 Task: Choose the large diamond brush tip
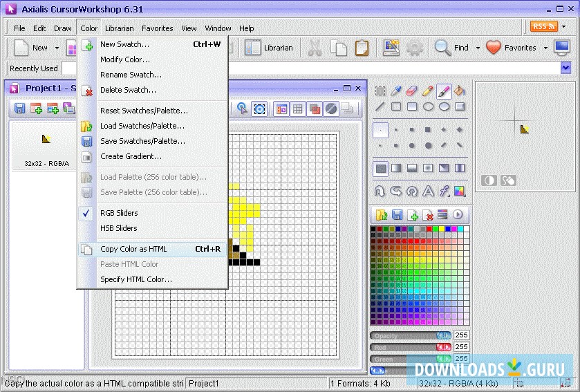pyautogui.click(x=460, y=130)
